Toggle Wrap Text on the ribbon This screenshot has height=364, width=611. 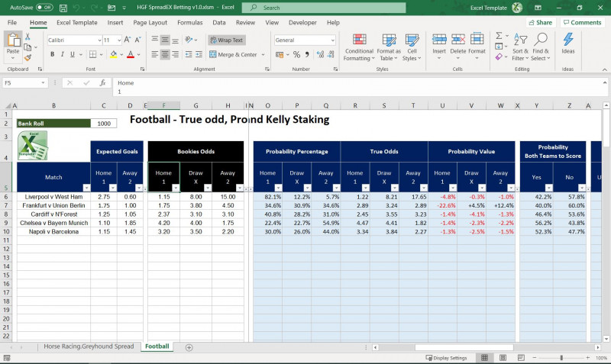227,40
